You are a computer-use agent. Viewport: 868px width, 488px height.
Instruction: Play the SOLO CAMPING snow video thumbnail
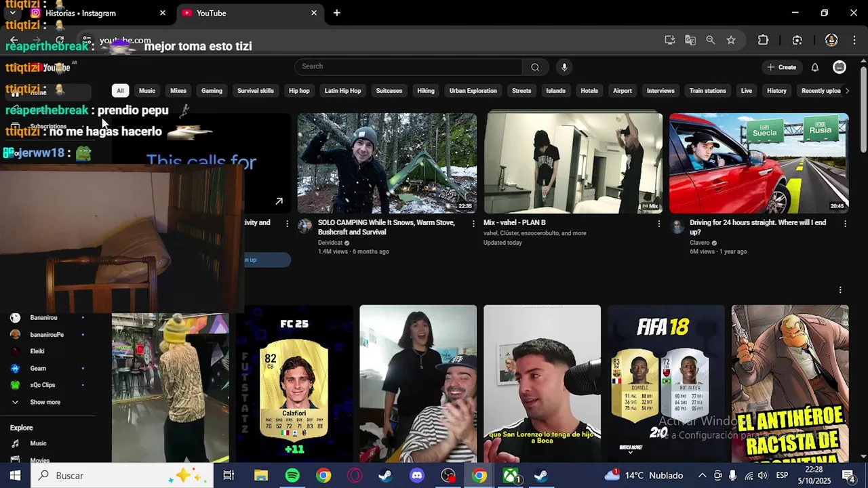(387, 163)
